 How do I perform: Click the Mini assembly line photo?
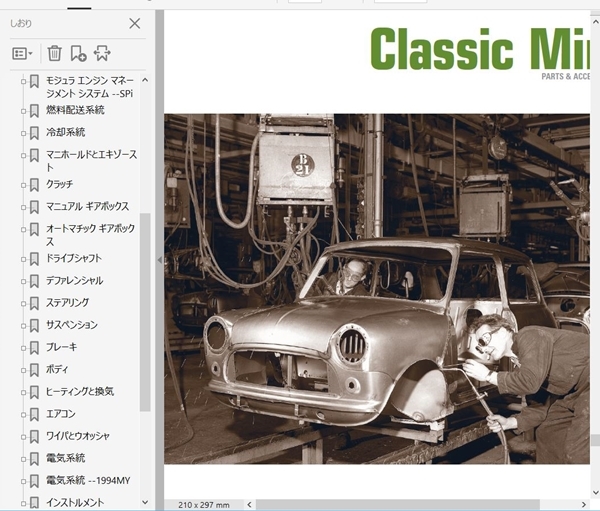(x=377, y=289)
